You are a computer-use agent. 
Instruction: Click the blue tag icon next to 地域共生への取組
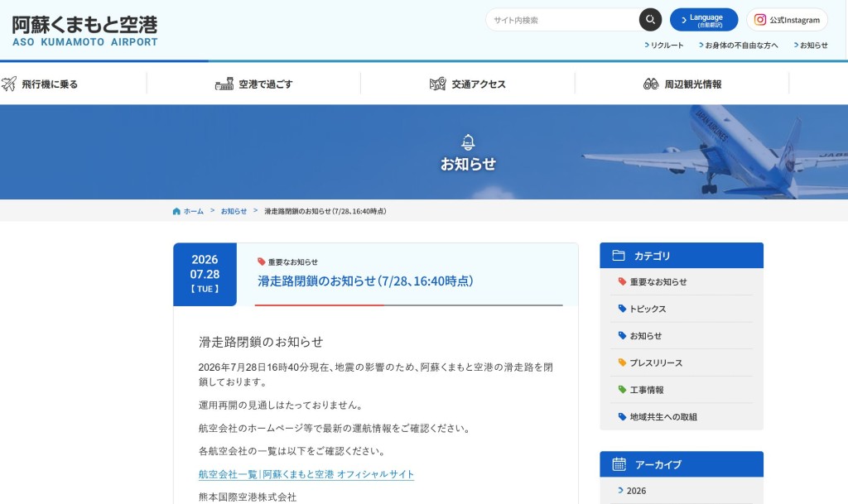coord(622,416)
